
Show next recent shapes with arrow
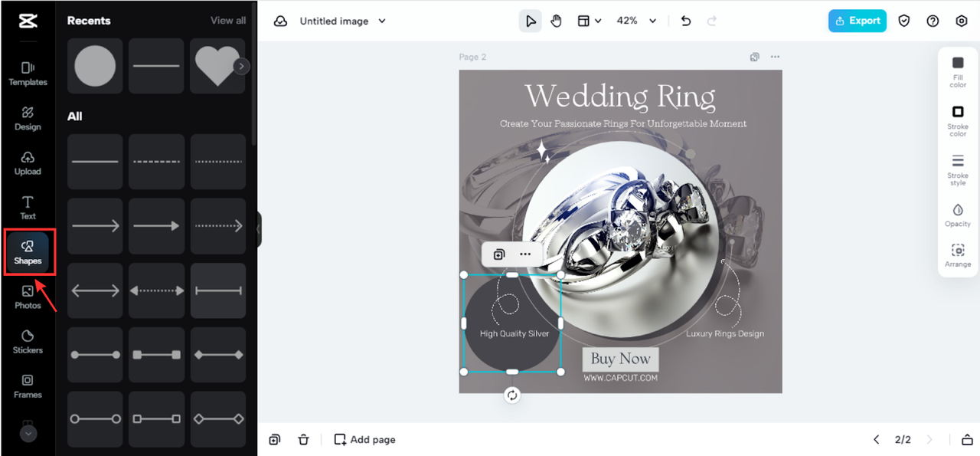(x=241, y=67)
